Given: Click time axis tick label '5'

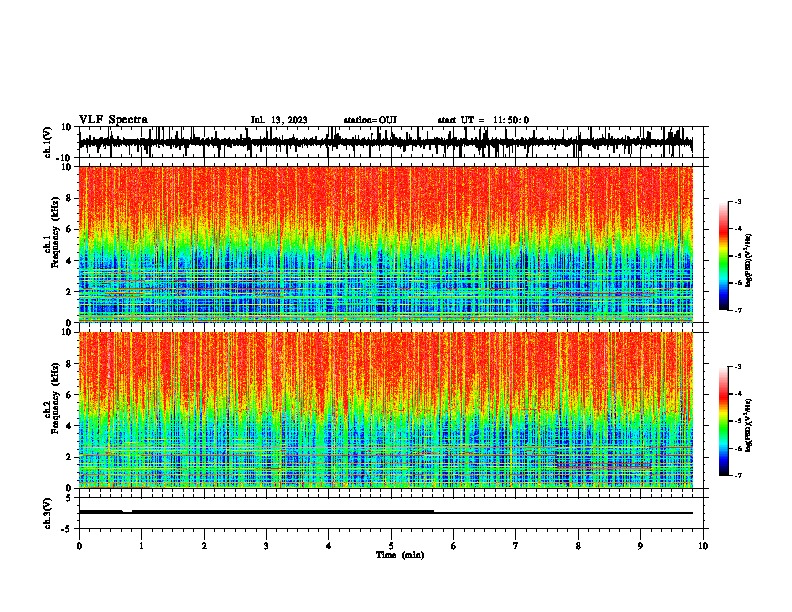Looking at the screenshot, I should click(x=391, y=546).
